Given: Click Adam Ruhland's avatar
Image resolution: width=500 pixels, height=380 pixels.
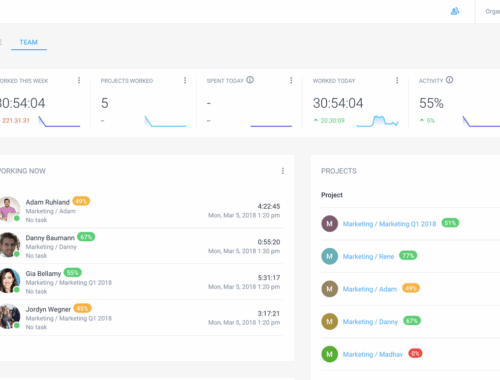Looking at the screenshot, I should (9, 209).
